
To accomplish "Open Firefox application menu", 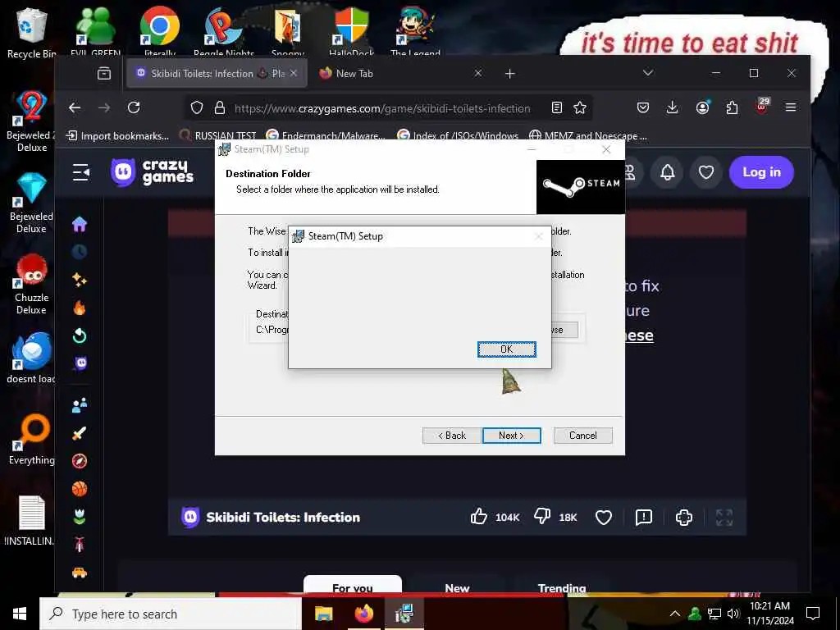I will click(x=790, y=107).
